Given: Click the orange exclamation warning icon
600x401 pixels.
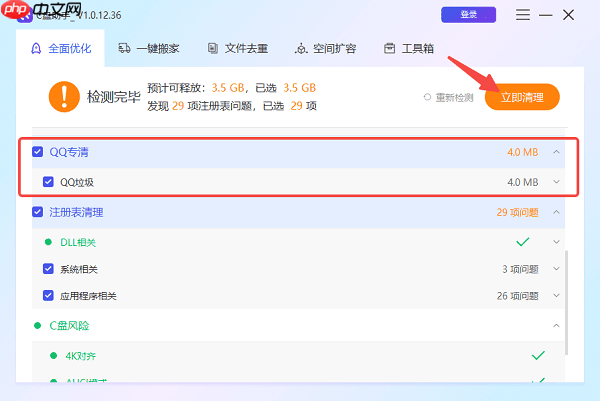Looking at the screenshot, I should (x=64, y=97).
